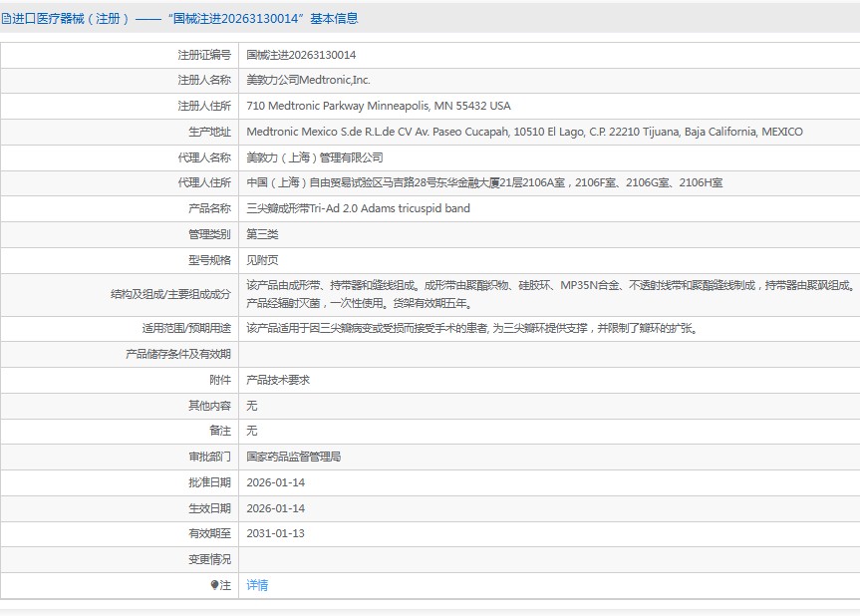Click the agent address 中国（上海）自由贸易试验区 value
Image resolution: width=860 pixels, height=616 pixels.
pyautogui.click(x=484, y=182)
